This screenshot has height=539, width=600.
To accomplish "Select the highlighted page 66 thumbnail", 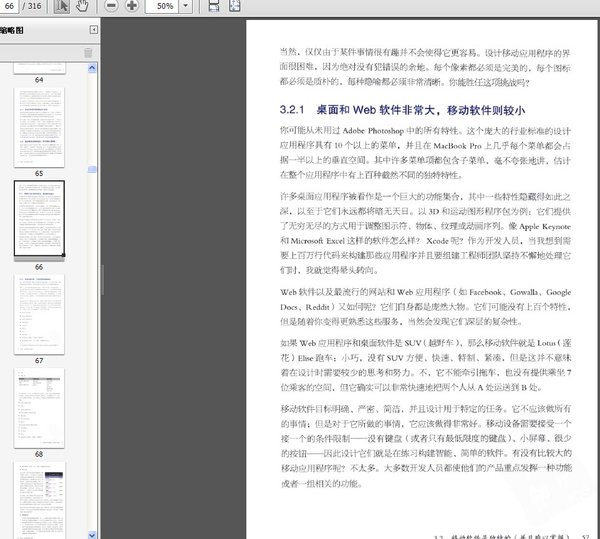I will coord(39,218).
